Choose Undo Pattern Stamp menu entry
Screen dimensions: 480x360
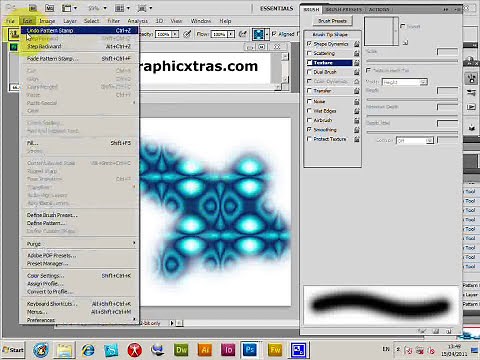coord(79,30)
